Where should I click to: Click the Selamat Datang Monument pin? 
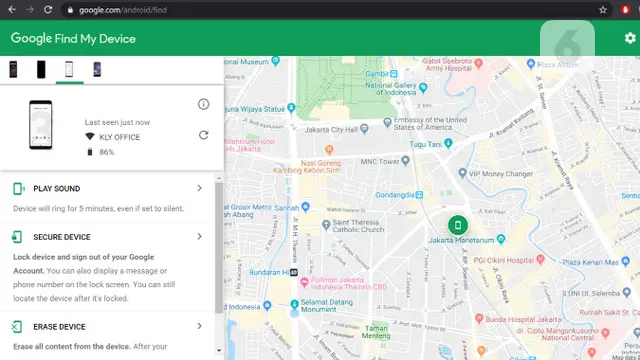(x=295, y=304)
